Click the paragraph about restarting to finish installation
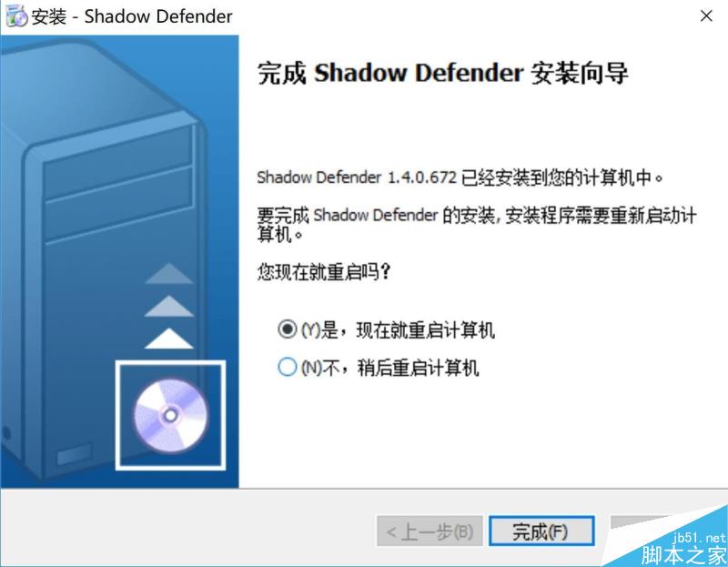 [477, 224]
